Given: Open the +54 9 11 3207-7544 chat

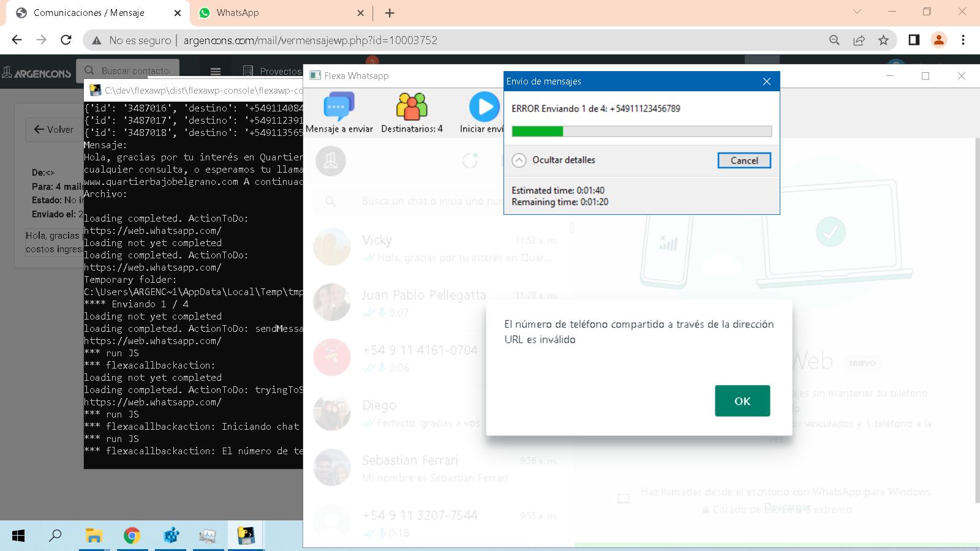Looking at the screenshot, I should [438, 523].
